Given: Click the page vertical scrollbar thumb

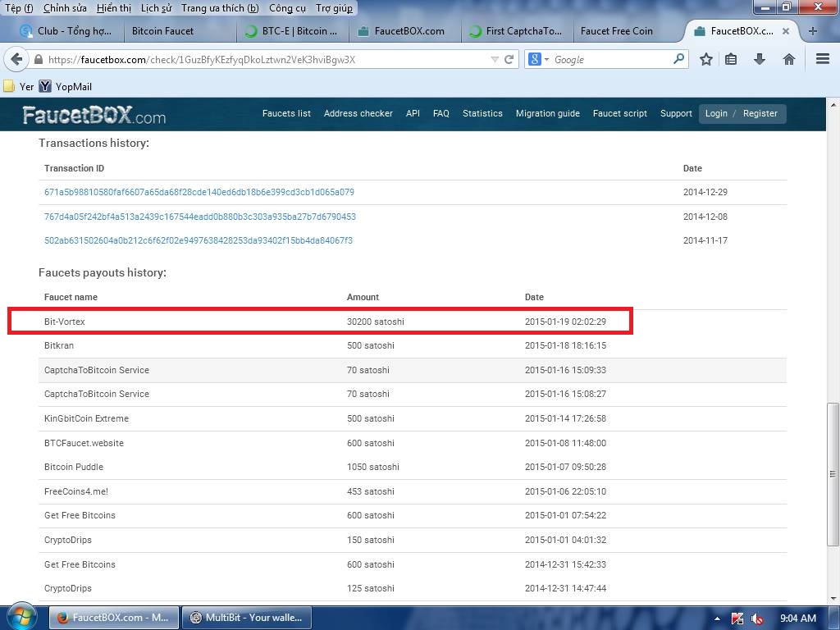Looking at the screenshot, I should coord(833,473).
